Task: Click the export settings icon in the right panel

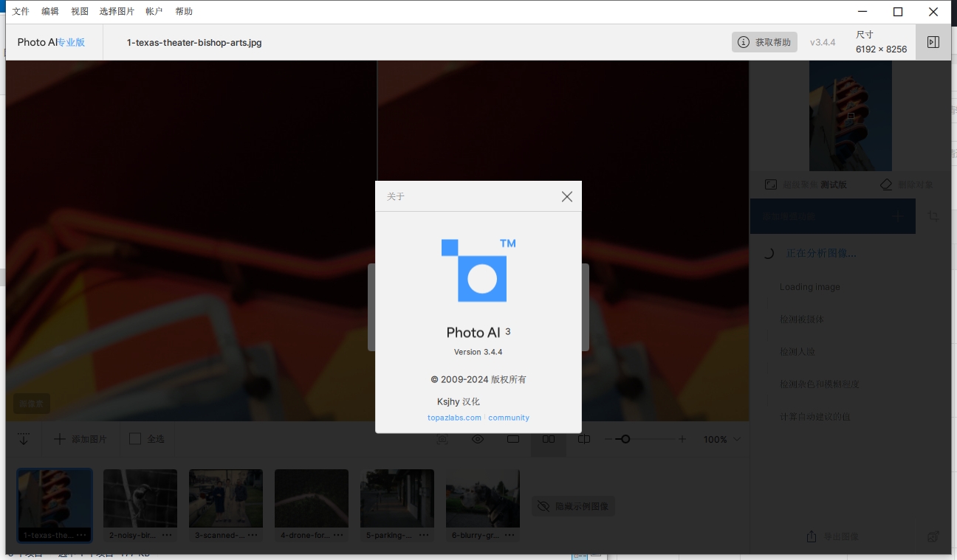Action: coord(933,536)
